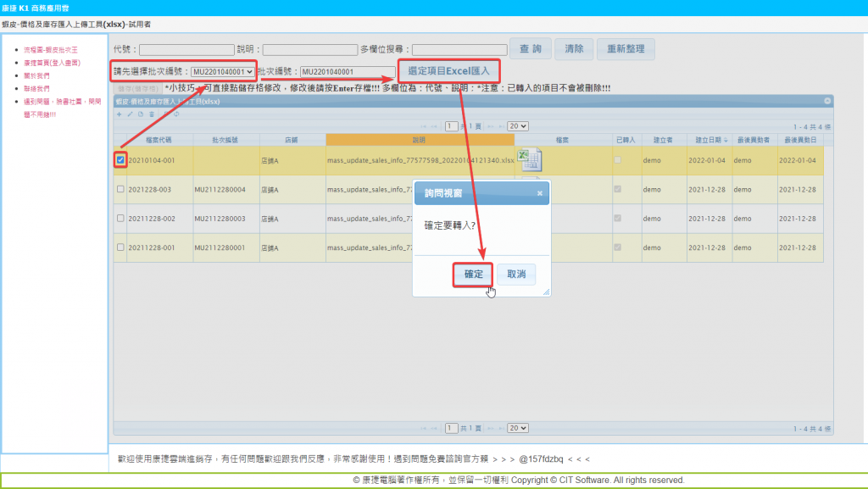Uncheck the checkbox for row 20210104-001
Viewport: 868px width, 489px height.
click(x=120, y=160)
